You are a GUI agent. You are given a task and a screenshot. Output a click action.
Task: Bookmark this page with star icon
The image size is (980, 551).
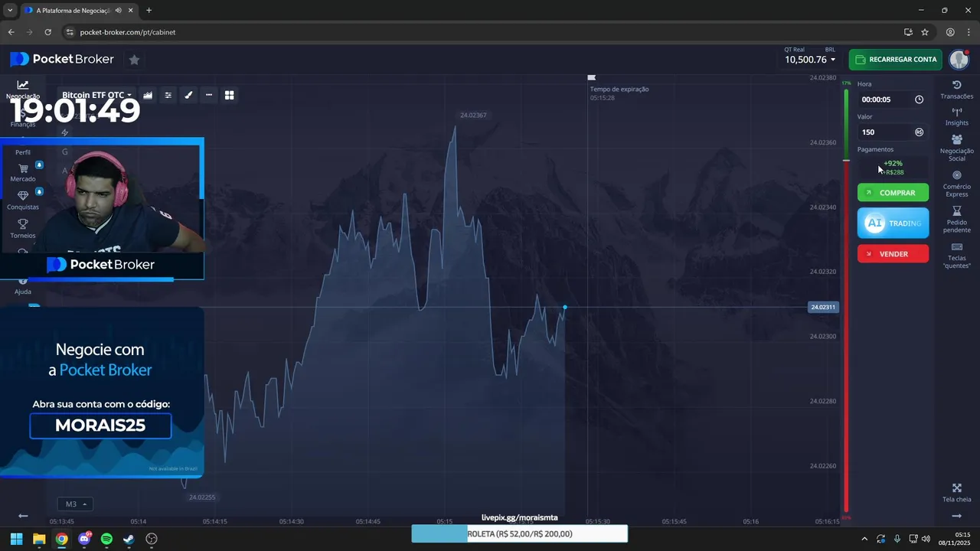click(x=925, y=32)
